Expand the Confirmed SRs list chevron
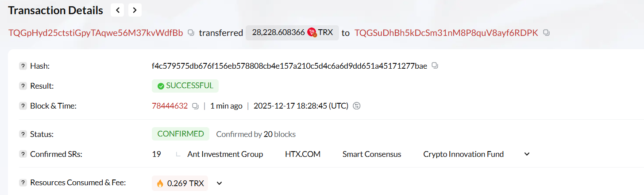Screen dimensions: 644x195 (x=527, y=154)
